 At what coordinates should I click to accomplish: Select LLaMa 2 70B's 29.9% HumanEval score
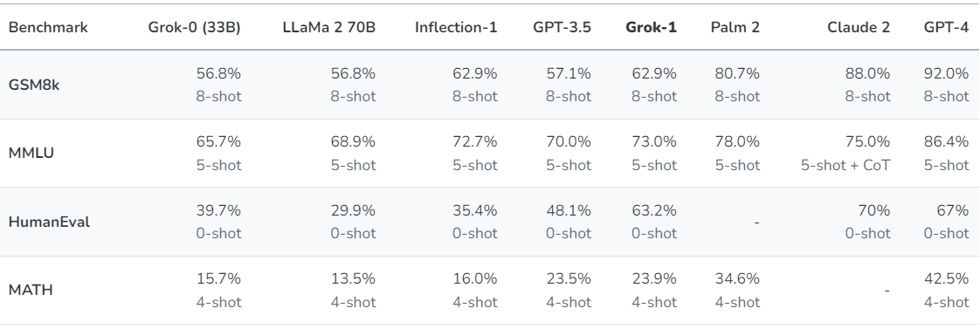point(353,210)
